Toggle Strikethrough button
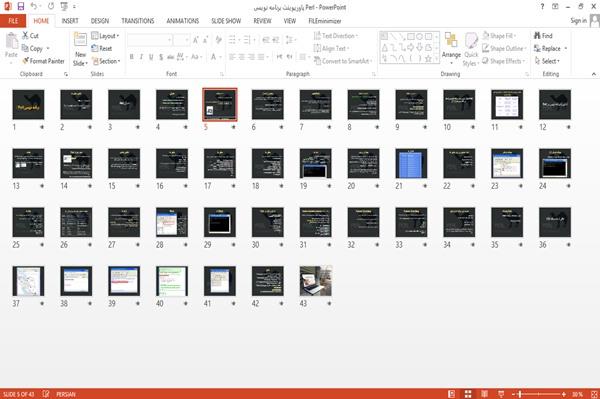600x399 pixels. coord(171,57)
